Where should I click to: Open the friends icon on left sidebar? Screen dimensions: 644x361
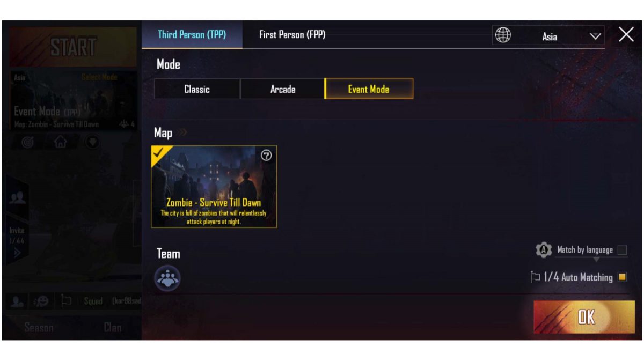click(x=17, y=198)
